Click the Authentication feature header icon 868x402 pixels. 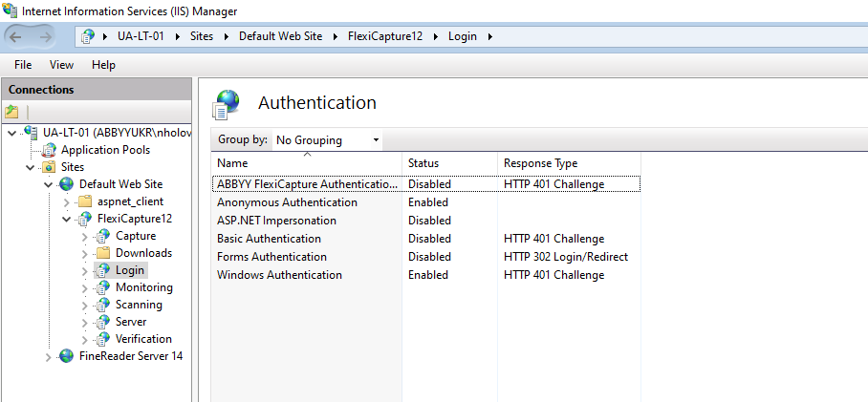(x=227, y=105)
